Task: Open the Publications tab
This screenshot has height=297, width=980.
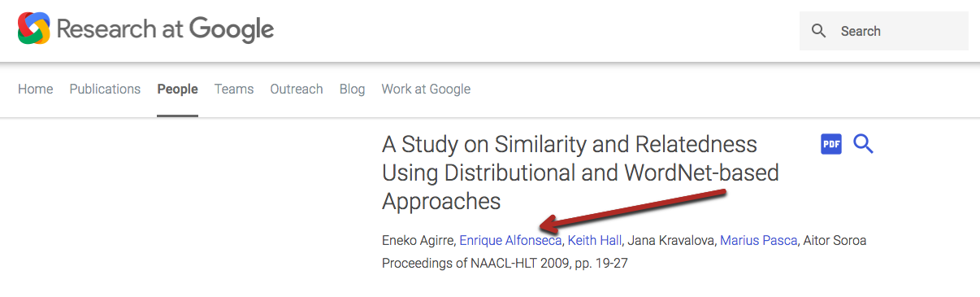Action: (x=105, y=90)
